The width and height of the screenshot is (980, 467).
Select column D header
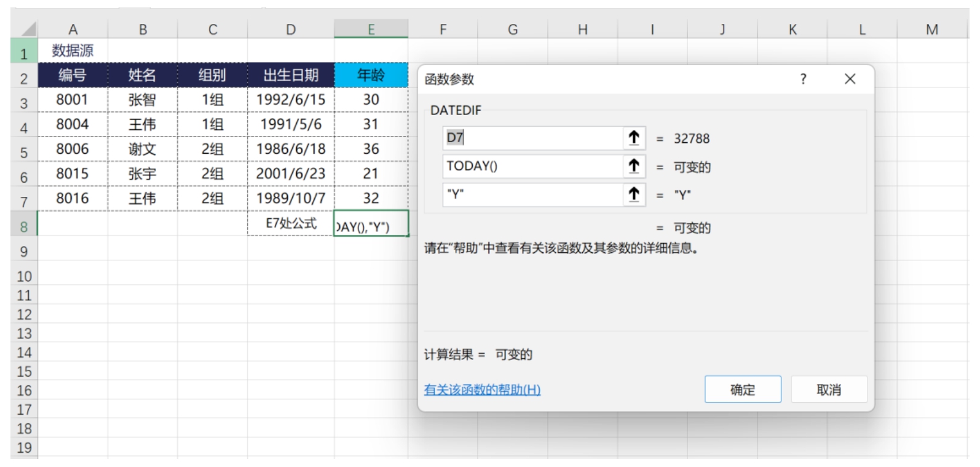coord(291,29)
